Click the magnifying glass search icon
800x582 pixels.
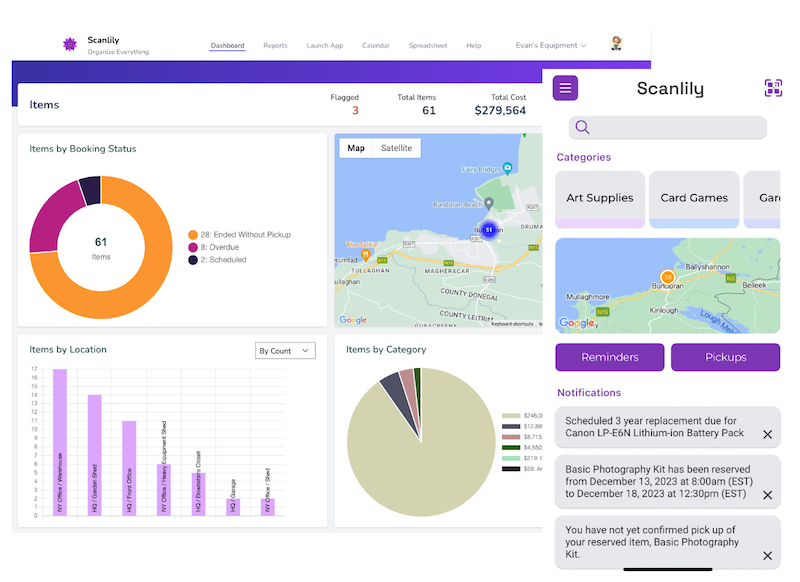tap(583, 127)
